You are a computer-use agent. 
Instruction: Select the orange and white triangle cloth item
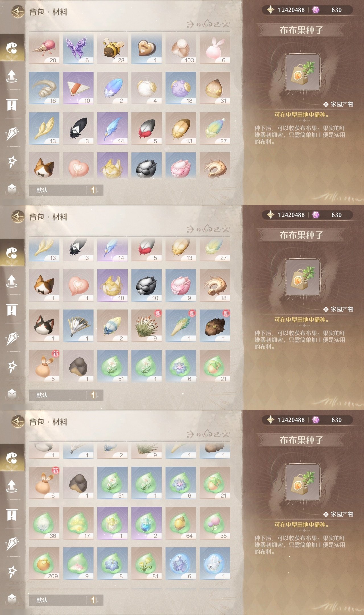[x=78, y=88]
